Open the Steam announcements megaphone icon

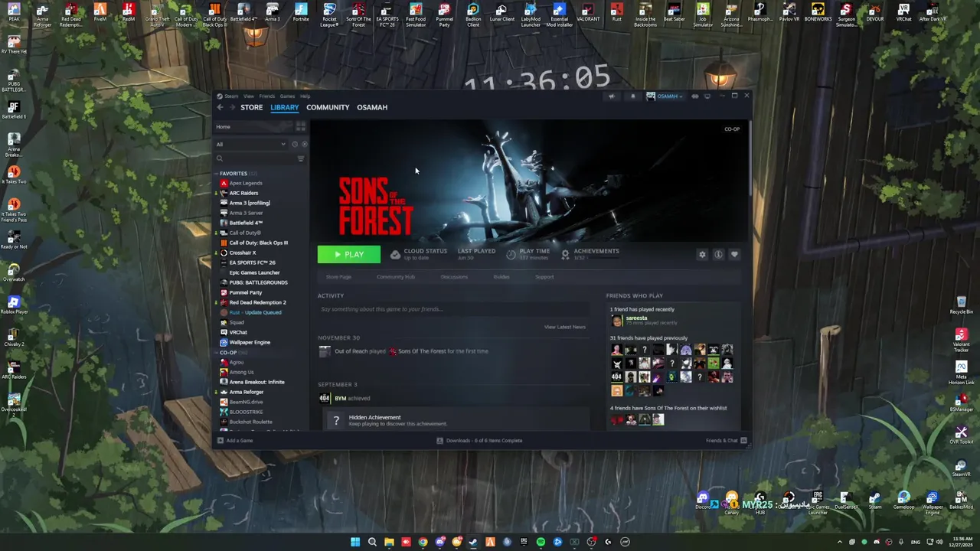[x=612, y=96]
